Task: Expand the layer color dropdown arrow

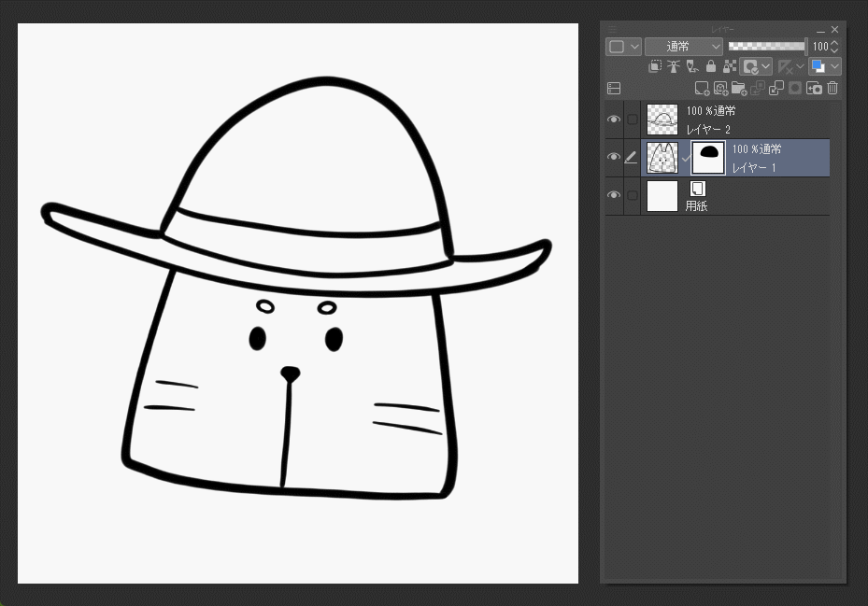Action: click(834, 66)
